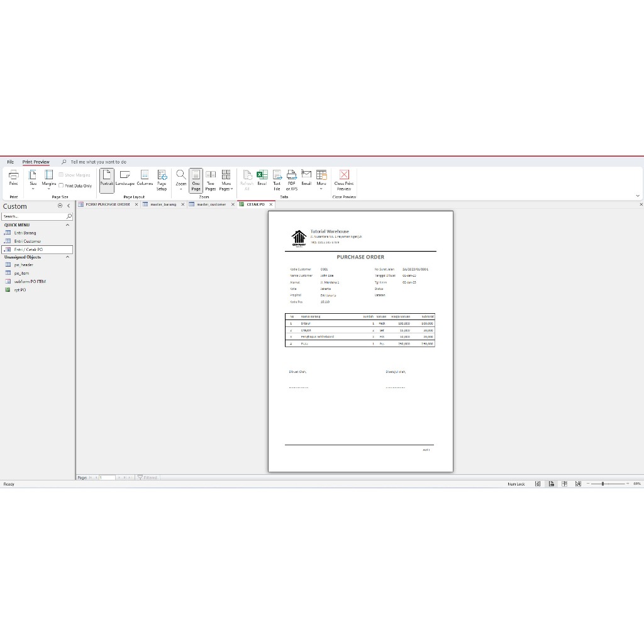Select Entri / Cetak PO item
The width and height of the screenshot is (644, 644).
(37, 249)
